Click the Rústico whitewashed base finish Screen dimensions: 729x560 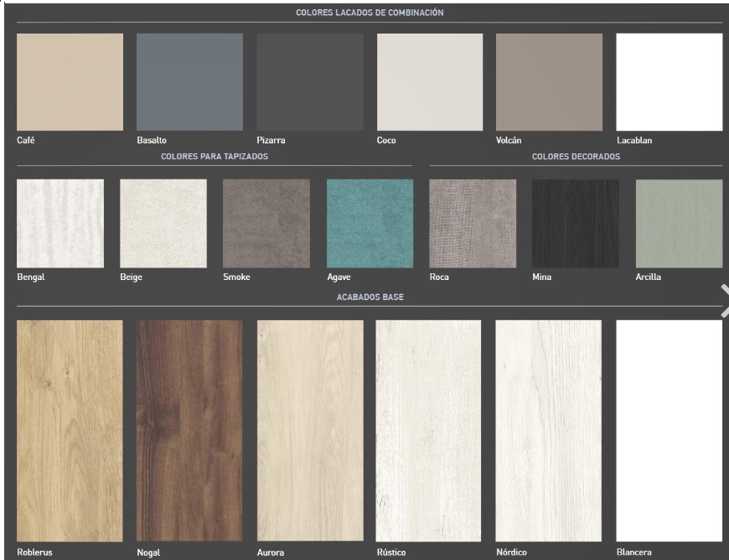429,430
